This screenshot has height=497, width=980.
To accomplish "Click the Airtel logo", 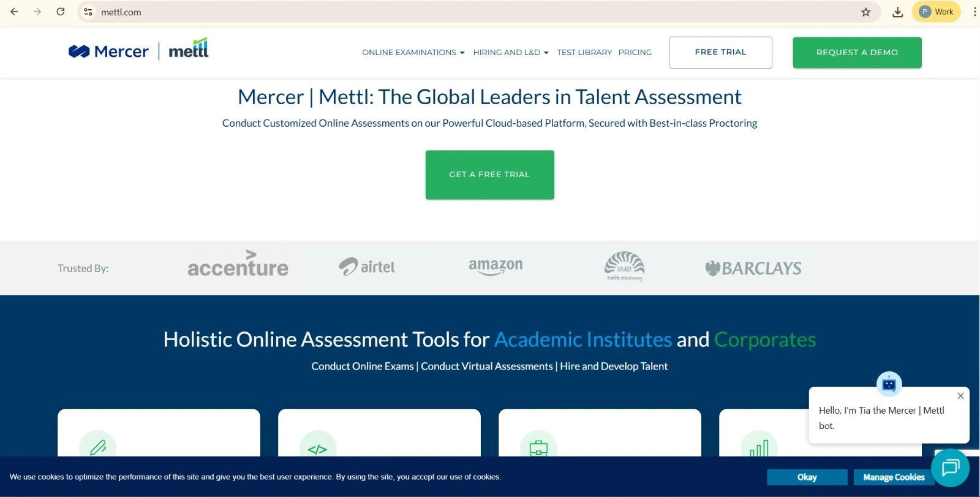I will [x=367, y=267].
